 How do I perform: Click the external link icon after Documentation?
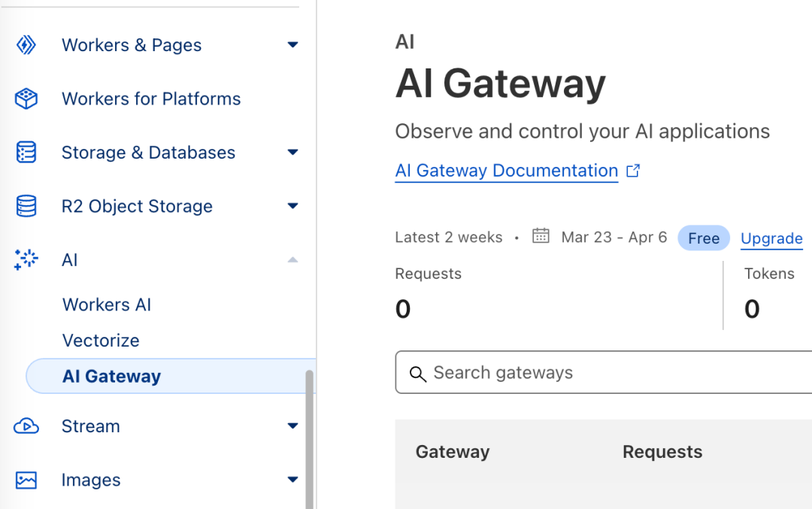pos(633,171)
